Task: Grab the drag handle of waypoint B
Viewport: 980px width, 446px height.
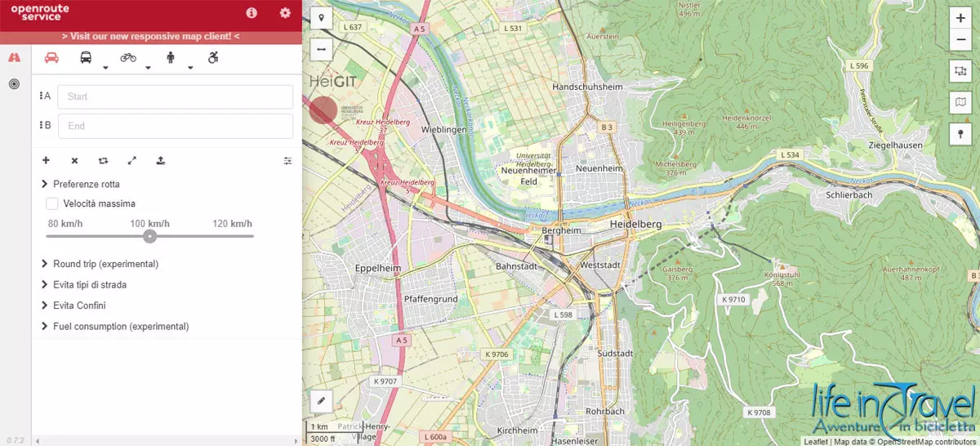Action: click(41, 125)
